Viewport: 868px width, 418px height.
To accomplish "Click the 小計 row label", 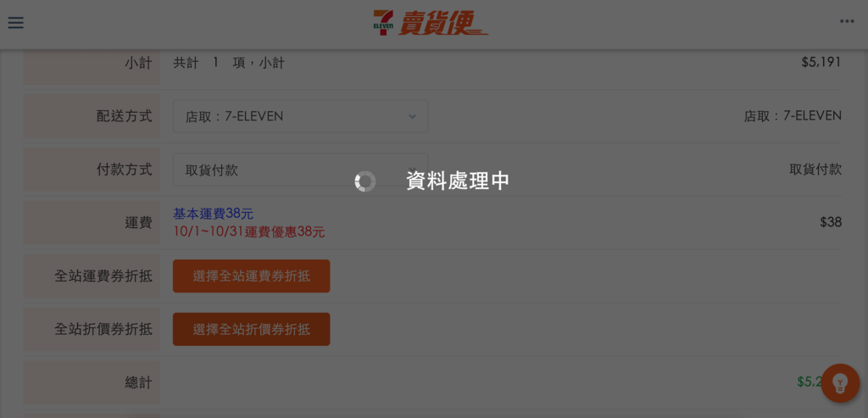I will (138, 63).
